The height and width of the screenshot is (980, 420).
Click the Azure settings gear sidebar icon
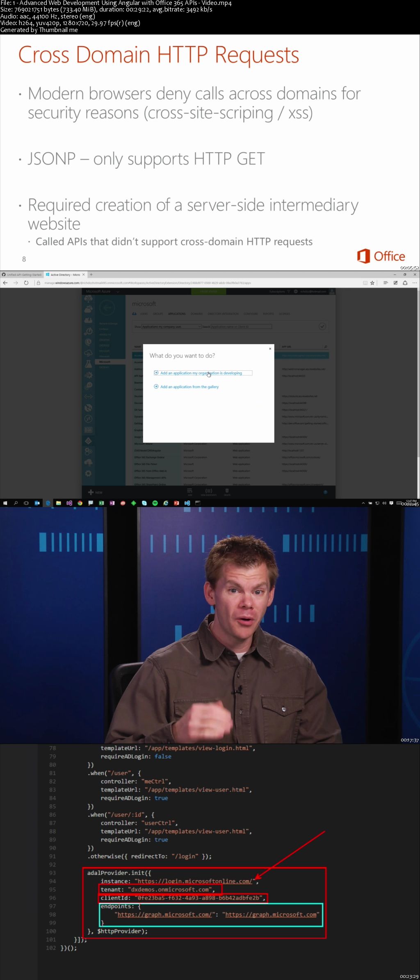[x=88, y=473]
